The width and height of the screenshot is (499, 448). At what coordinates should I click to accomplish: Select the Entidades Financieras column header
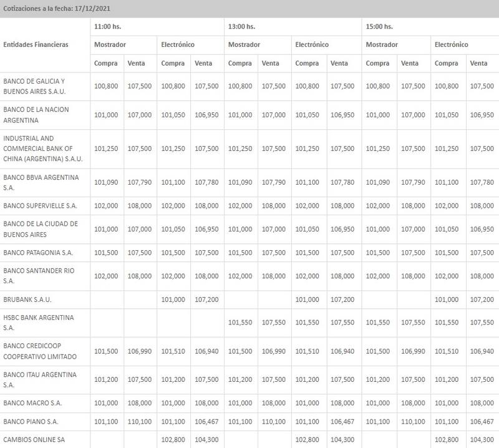coord(36,45)
